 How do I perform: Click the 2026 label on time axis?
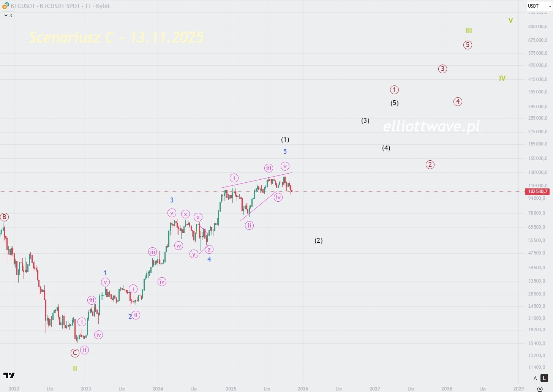(x=303, y=389)
